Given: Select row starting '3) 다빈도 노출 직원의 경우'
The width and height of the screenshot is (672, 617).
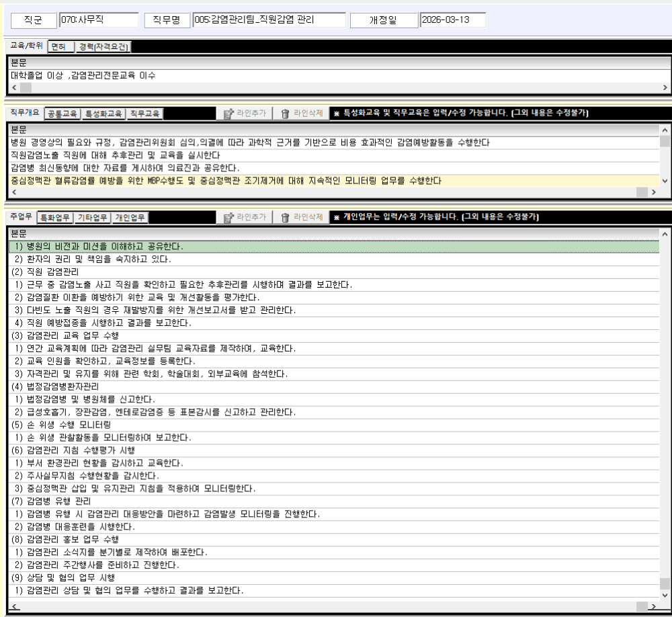Looking at the screenshot, I should (x=334, y=311).
